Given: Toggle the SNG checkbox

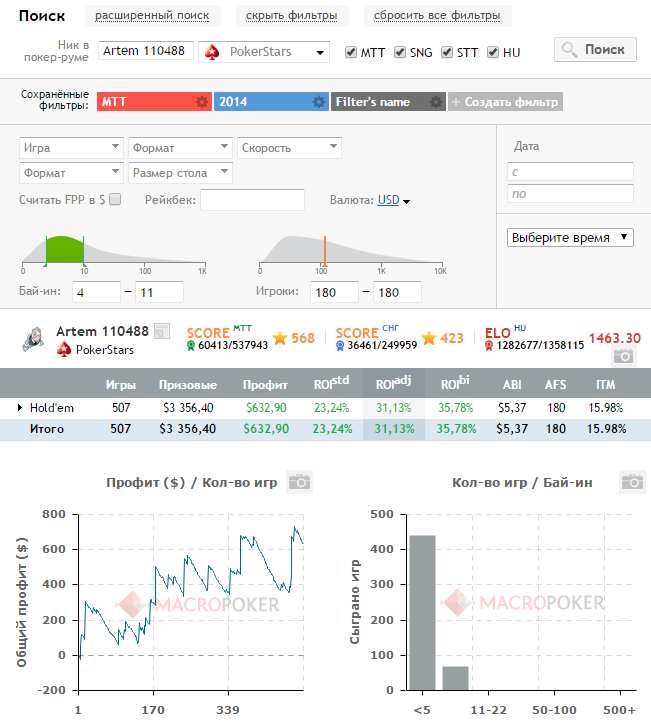Looking at the screenshot, I should pyautogui.click(x=400, y=52).
